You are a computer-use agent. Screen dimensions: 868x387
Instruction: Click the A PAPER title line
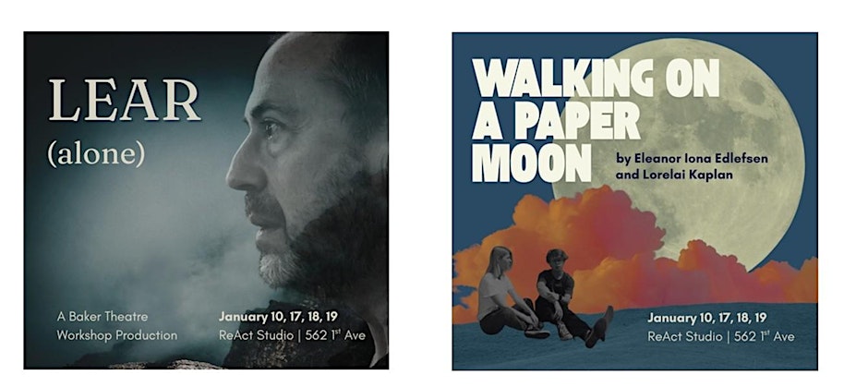tap(556, 121)
